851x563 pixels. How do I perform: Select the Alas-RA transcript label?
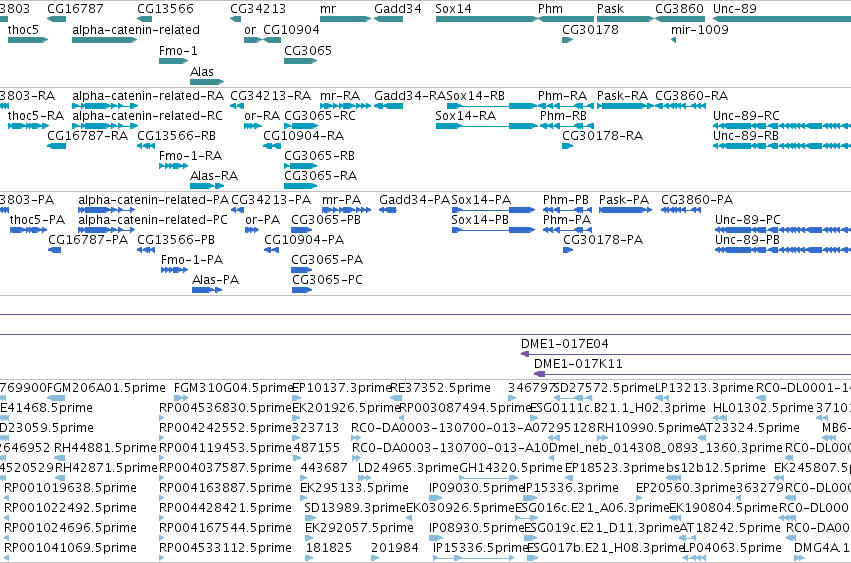coord(214,176)
